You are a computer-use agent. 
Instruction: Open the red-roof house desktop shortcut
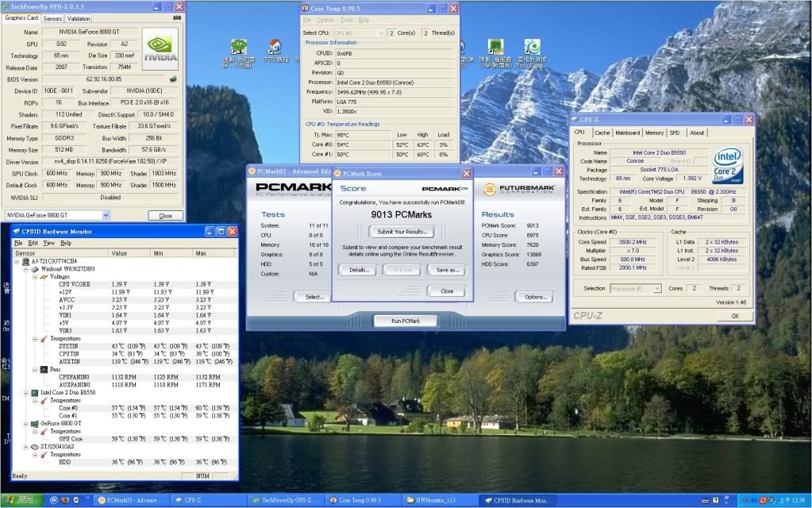click(x=275, y=47)
